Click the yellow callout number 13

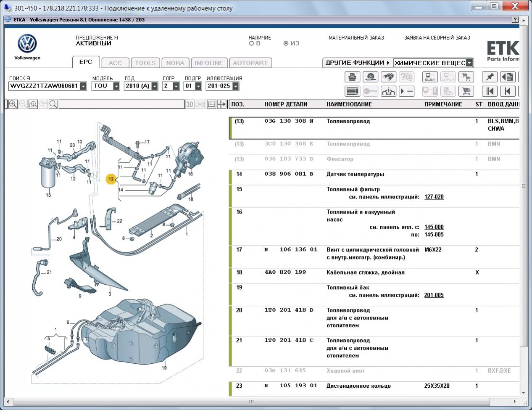pos(111,179)
